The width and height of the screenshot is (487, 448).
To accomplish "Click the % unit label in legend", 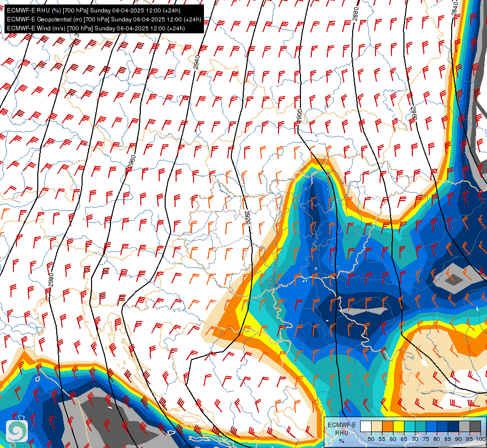I will pyautogui.click(x=342, y=441).
